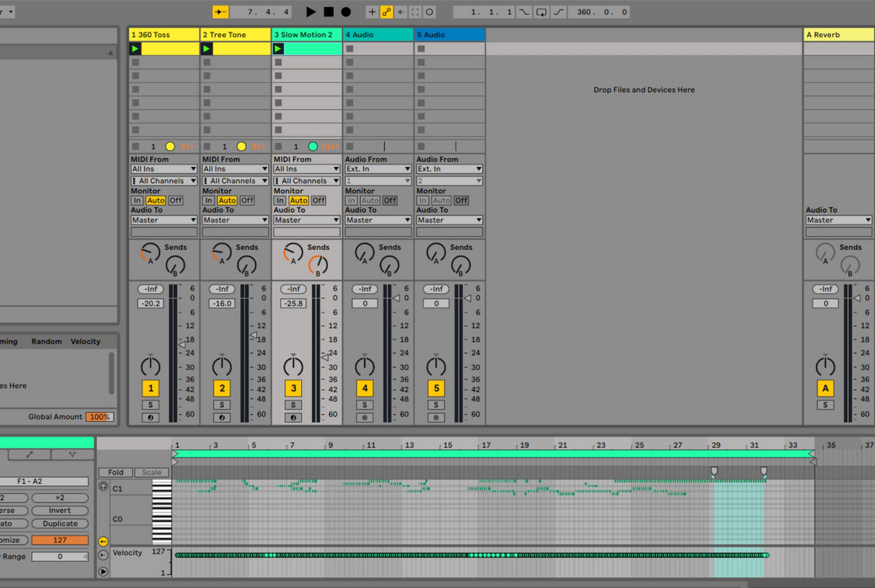Open All Channels dropdown on 360 Toss track
Screen dimensions: 875x588
click(x=164, y=181)
